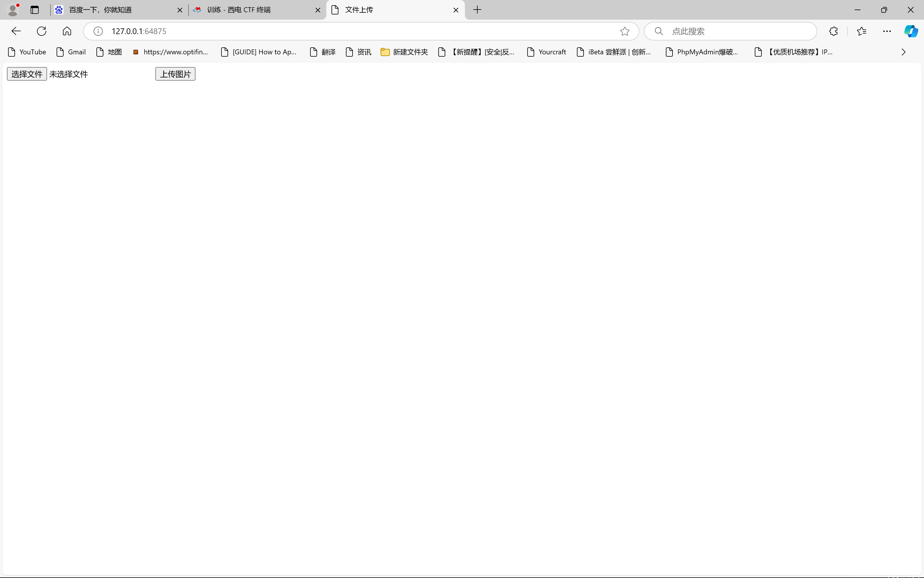924x578 pixels.
Task: Close the 文件上传 tab
Action: pyautogui.click(x=456, y=10)
